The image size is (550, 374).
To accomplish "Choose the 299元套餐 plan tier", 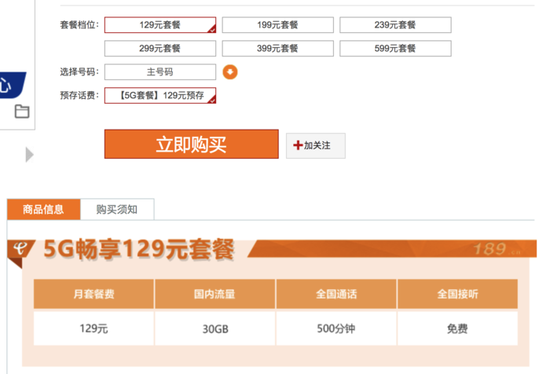I will point(160,48).
